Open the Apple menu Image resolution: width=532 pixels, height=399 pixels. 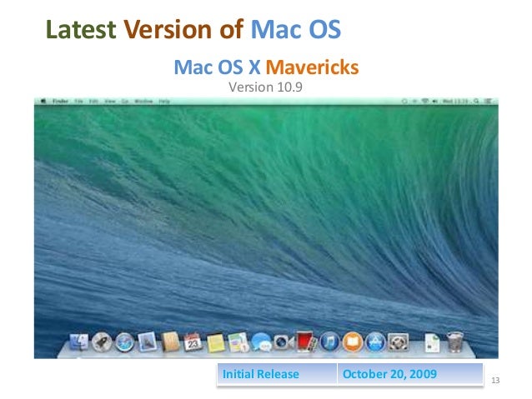tap(43, 101)
